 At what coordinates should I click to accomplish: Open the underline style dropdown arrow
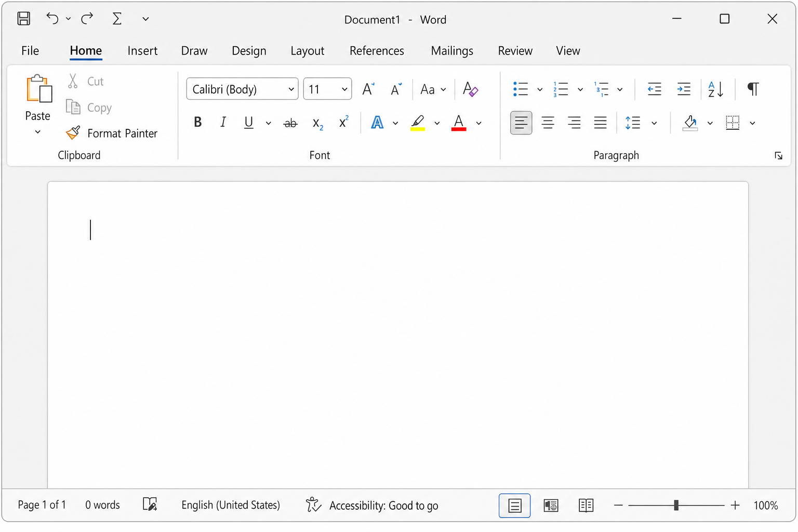pos(268,123)
